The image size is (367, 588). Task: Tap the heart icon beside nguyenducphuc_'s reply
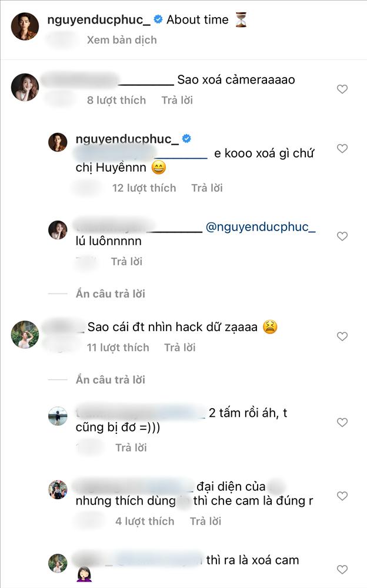(342, 148)
